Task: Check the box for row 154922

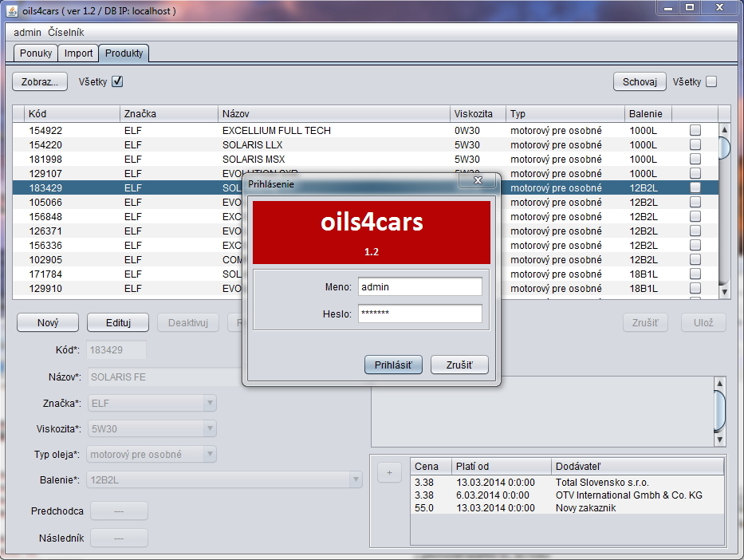Action: coord(695,130)
